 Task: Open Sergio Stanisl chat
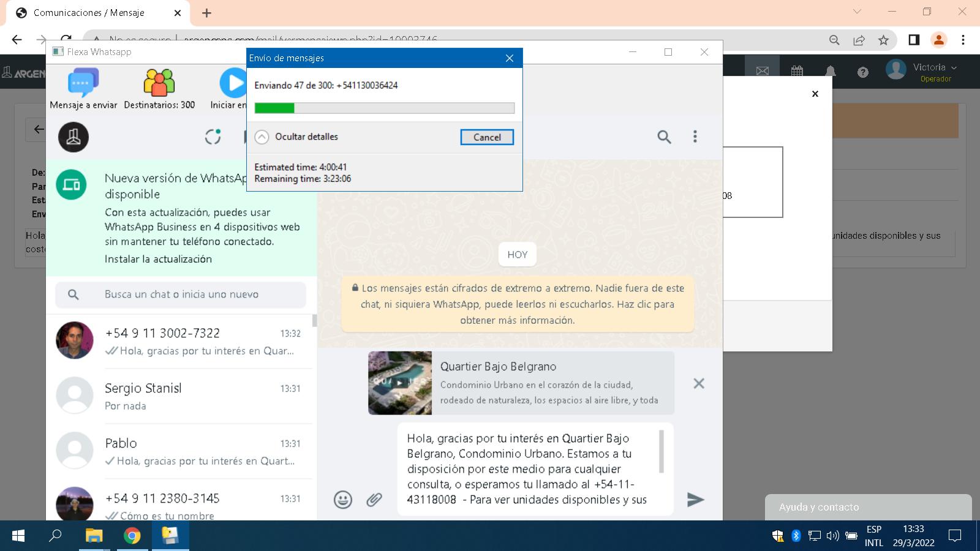coord(181,396)
